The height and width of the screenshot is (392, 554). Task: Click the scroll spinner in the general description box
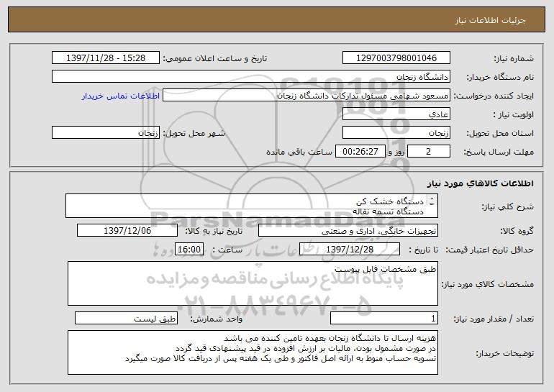432,201
